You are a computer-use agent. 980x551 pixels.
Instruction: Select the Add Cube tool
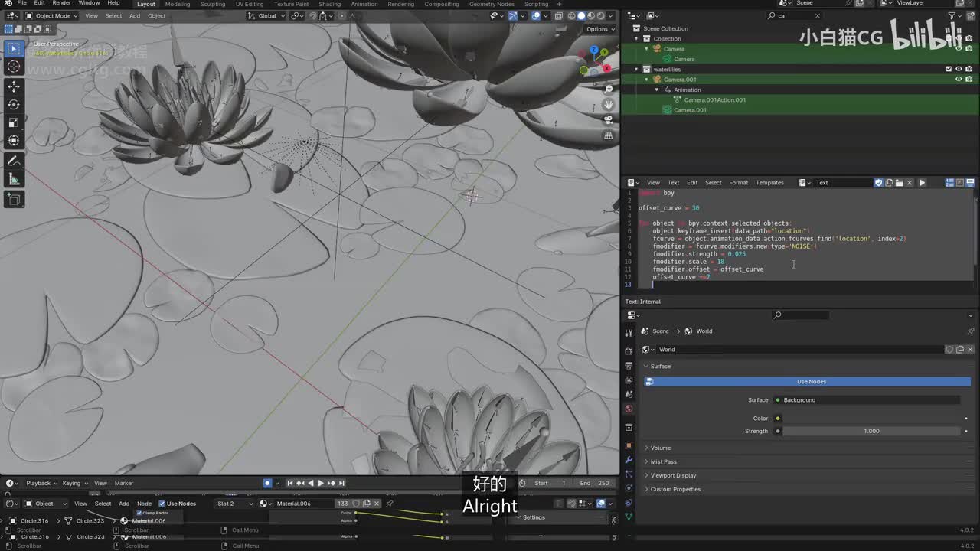(x=14, y=200)
